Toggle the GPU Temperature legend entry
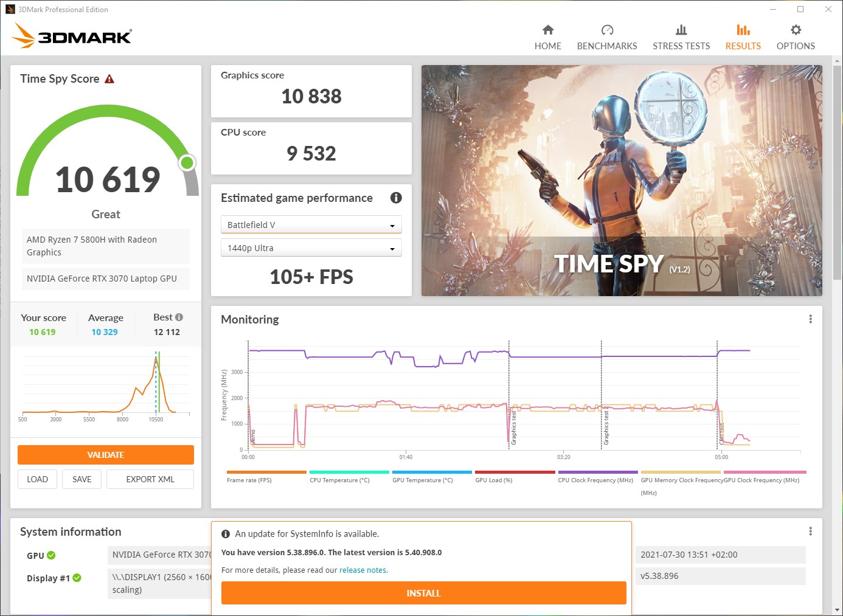This screenshot has height=616, width=843. 432,477
